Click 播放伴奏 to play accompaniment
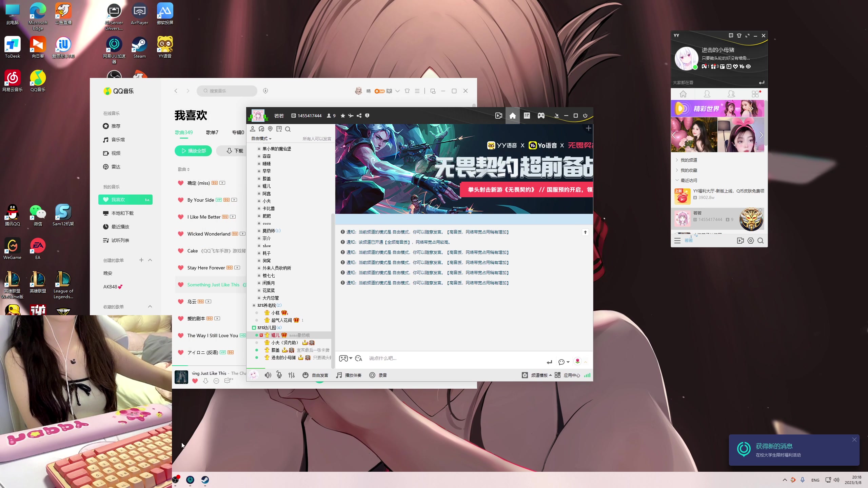 coord(349,375)
